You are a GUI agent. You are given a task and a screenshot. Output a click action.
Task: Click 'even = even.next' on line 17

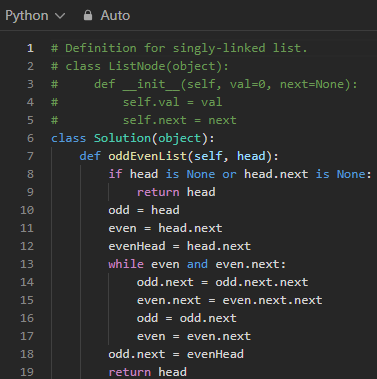click(194, 336)
